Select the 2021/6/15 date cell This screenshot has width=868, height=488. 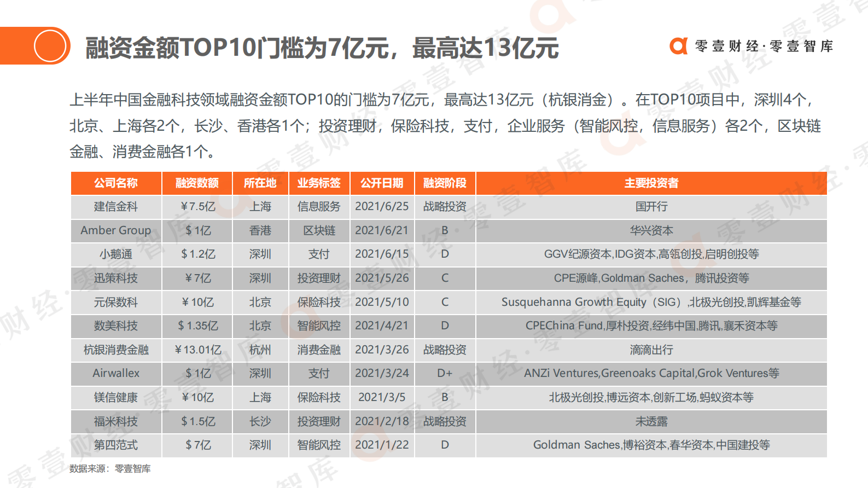tap(382, 254)
